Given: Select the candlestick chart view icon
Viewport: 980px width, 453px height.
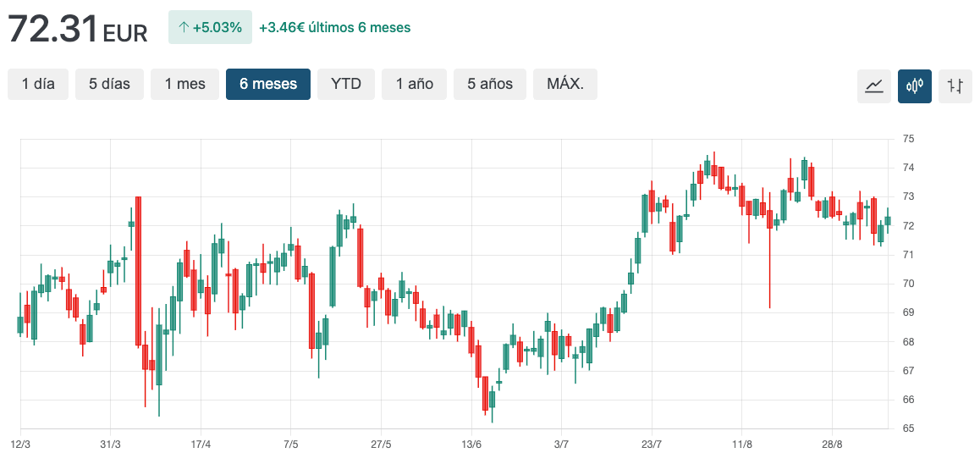Looking at the screenshot, I should pyautogui.click(x=915, y=86).
